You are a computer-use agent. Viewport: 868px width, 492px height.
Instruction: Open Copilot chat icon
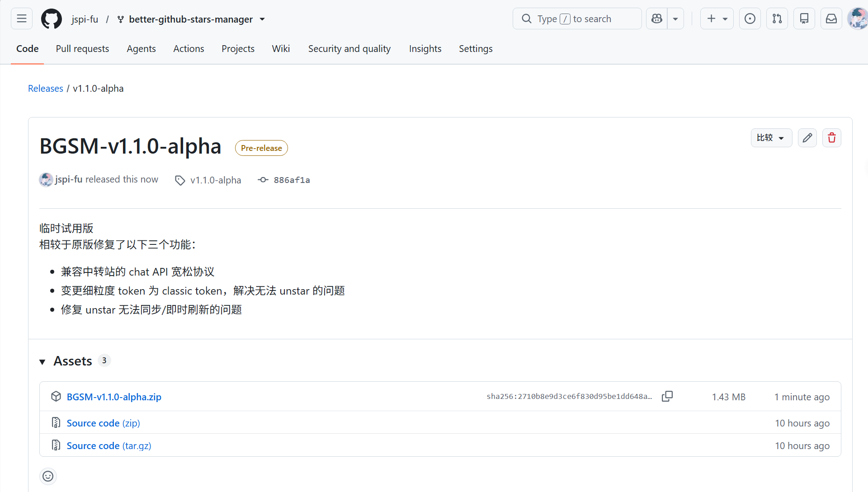point(657,19)
